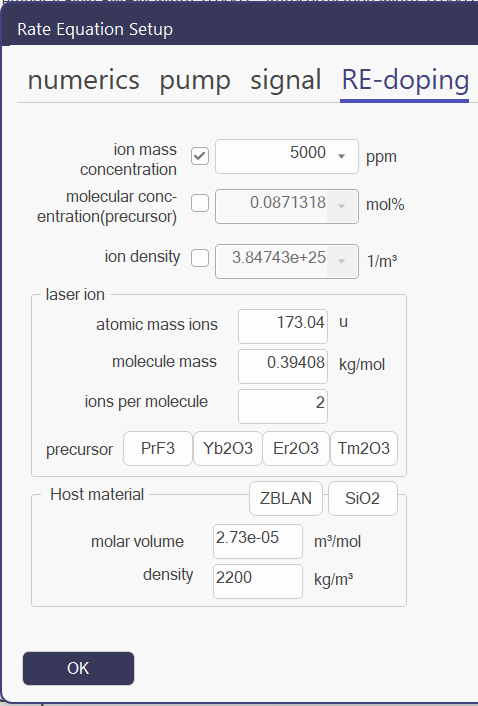This screenshot has height=706, width=478.
Task: Pick the Er2O3 precursor button
Action: 296,448
